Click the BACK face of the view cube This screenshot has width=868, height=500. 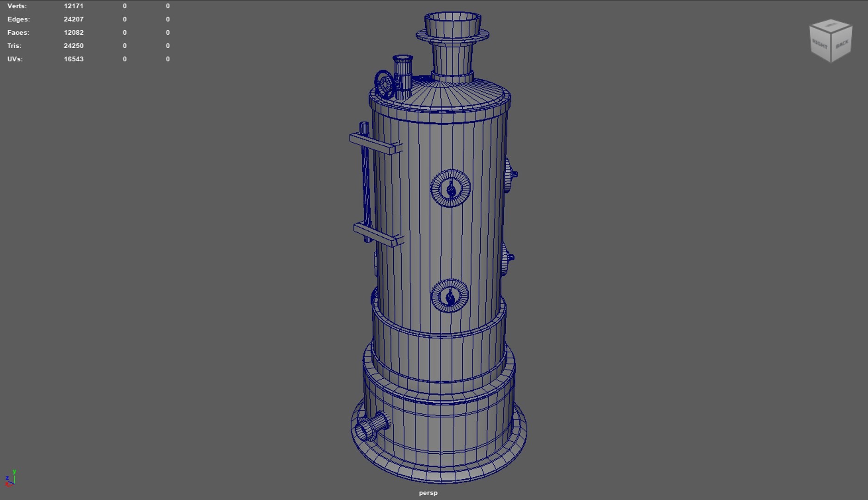pyautogui.click(x=842, y=44)
